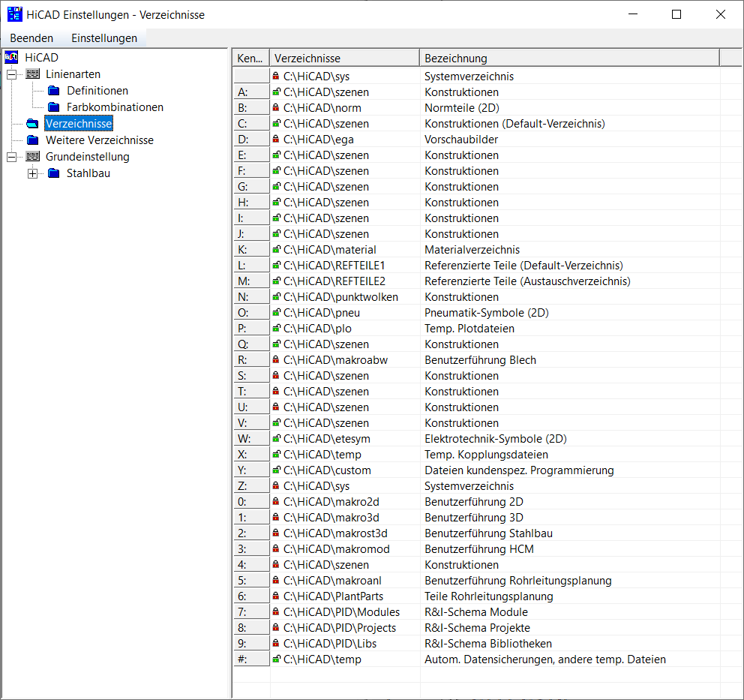Expand the Stahlbau tree node

[x=32, y=173]
